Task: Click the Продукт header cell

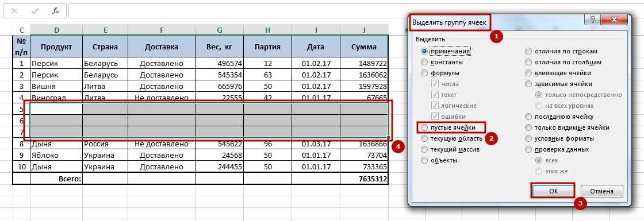Action: coord(56,46)
